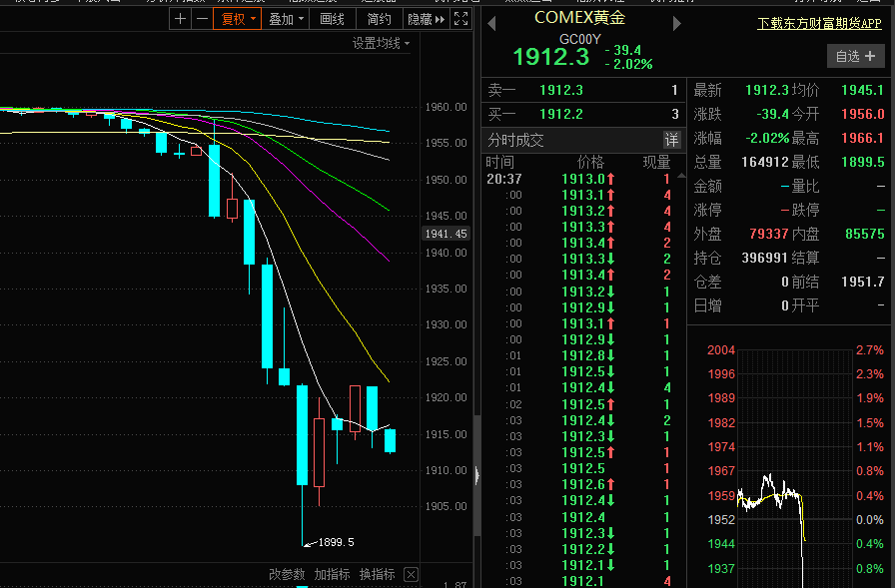
Task: Open 下载东方财富期货APP link
Action: click(819, 23)
